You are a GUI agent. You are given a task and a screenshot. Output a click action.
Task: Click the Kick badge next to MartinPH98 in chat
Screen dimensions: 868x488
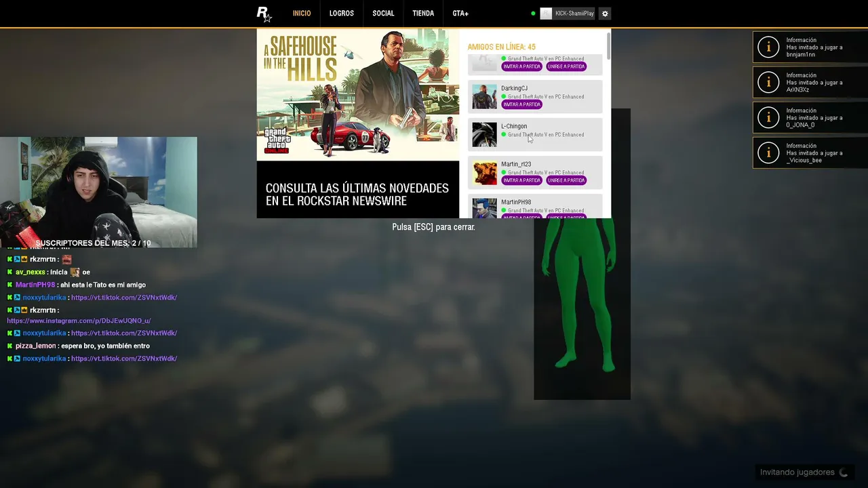coord(9,285)
